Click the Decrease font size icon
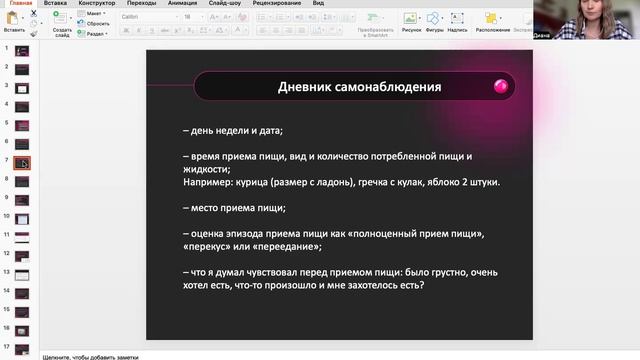This screenshot has height=360, width=640. click(x=227, y=17)
